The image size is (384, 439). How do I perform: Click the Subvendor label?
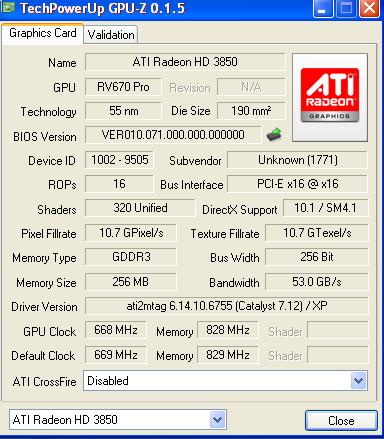point(195,161)
